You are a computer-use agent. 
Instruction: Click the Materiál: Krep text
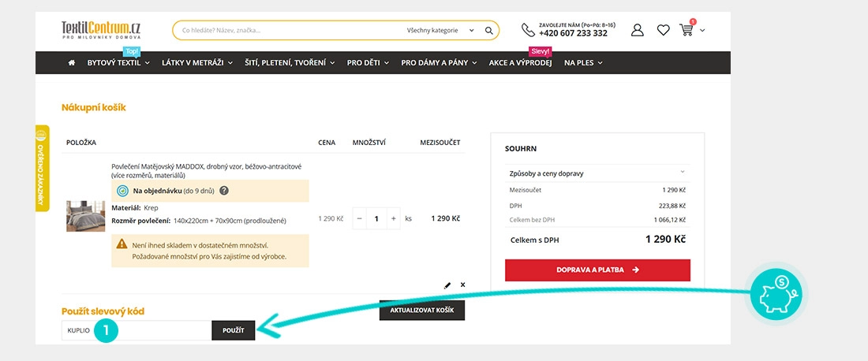pyautogui.click(x=134, y=208)
